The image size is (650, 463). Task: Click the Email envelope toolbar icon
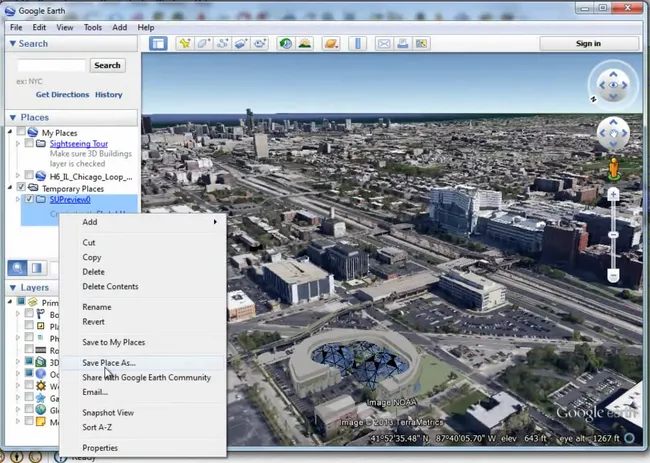point(384,44)
